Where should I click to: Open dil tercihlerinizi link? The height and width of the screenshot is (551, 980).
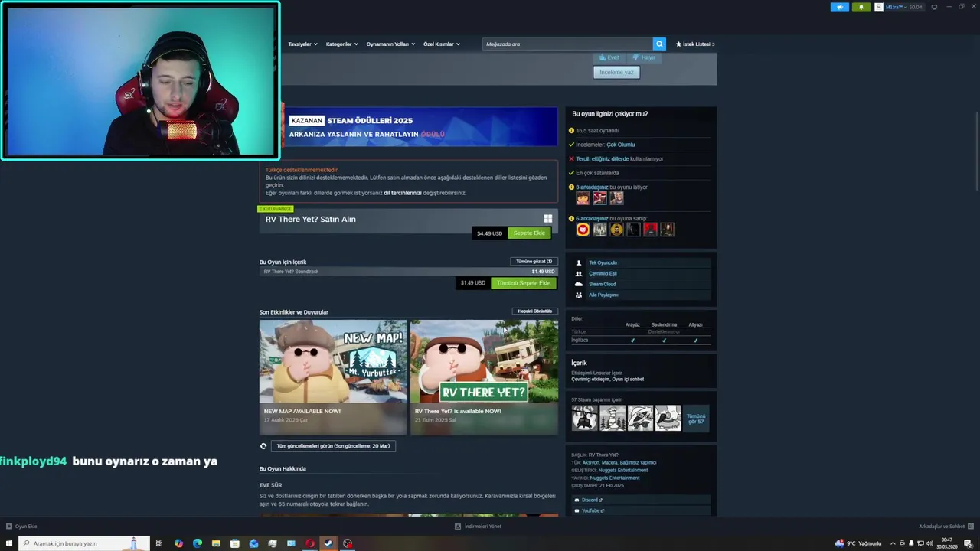point(403,193)
